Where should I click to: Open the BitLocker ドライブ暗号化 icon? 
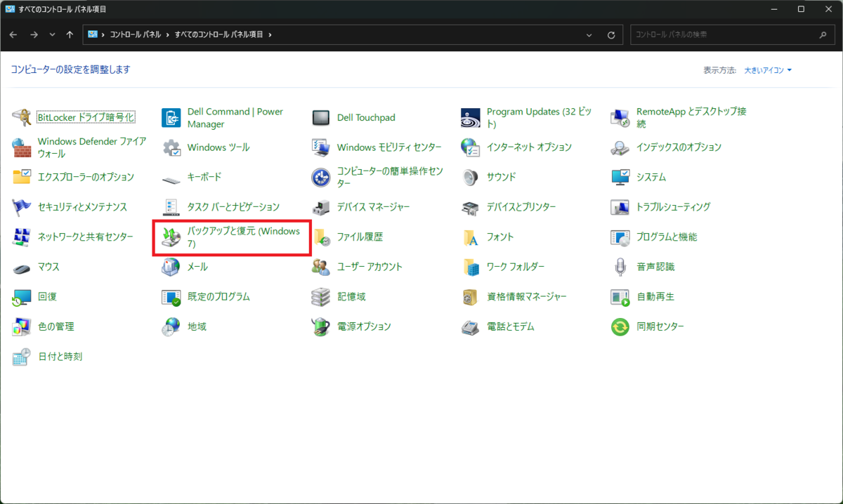coord(22,117)
